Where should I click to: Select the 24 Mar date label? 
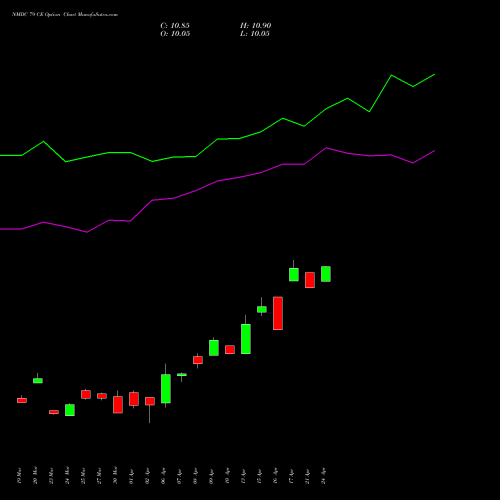pos(67,476)
